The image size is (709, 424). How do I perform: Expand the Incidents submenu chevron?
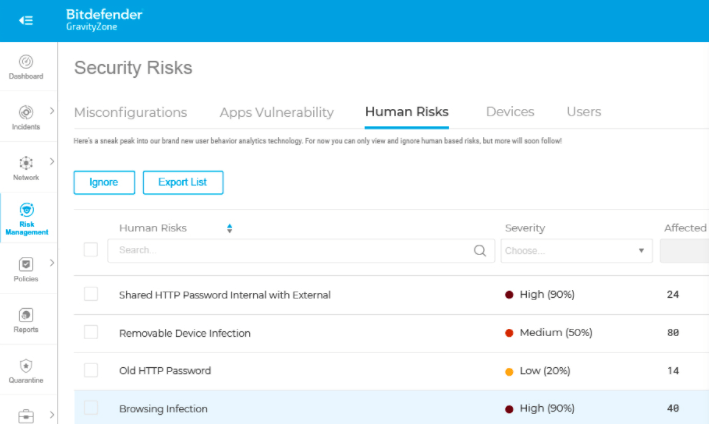(x=52, y=111)
